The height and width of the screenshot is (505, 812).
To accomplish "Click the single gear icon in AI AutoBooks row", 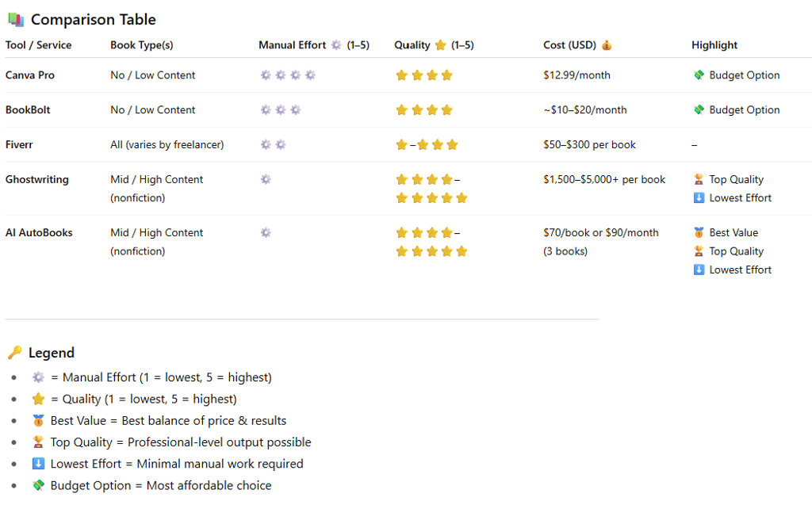I will tap(266, 233).
